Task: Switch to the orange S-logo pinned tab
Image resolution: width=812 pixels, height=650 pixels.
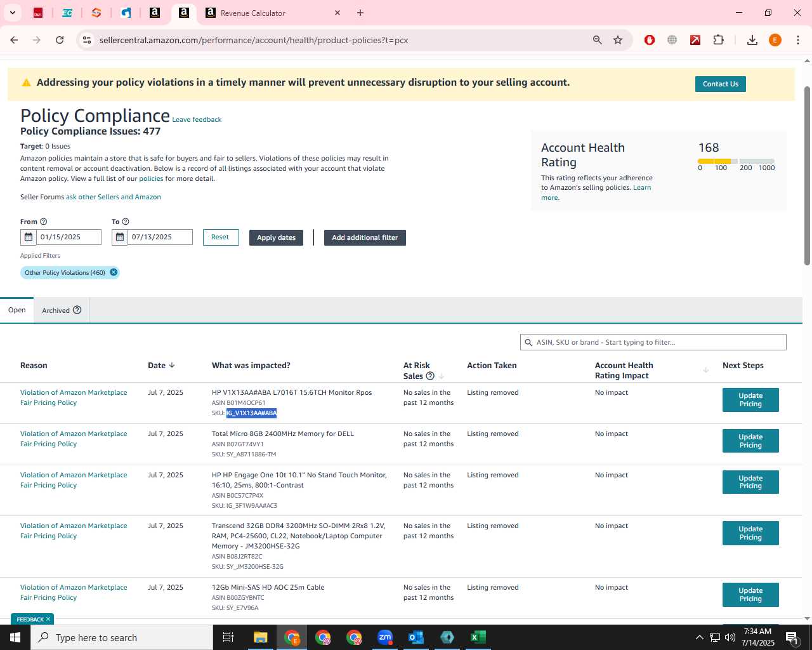Action: [96, 13]
